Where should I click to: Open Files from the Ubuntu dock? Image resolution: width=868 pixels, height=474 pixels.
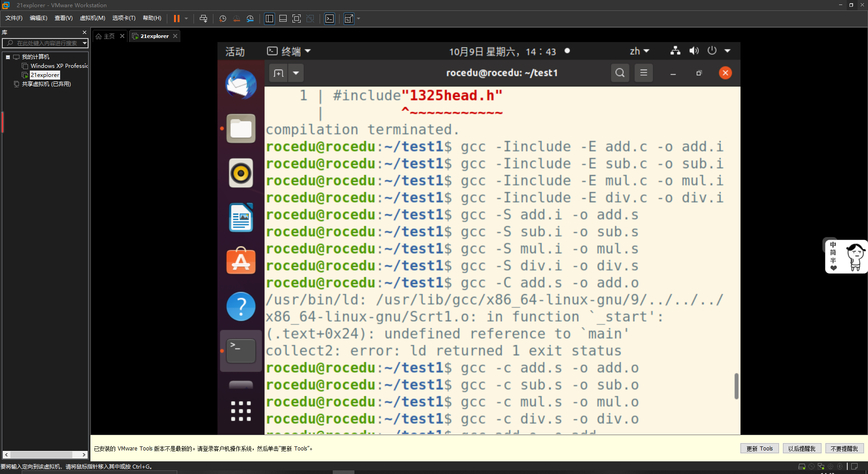click(241, 128)
